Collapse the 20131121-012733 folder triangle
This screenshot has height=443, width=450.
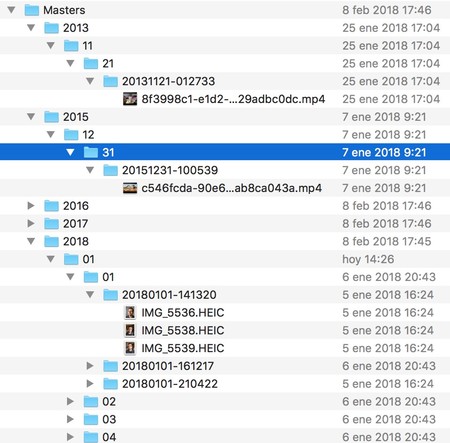90,81
